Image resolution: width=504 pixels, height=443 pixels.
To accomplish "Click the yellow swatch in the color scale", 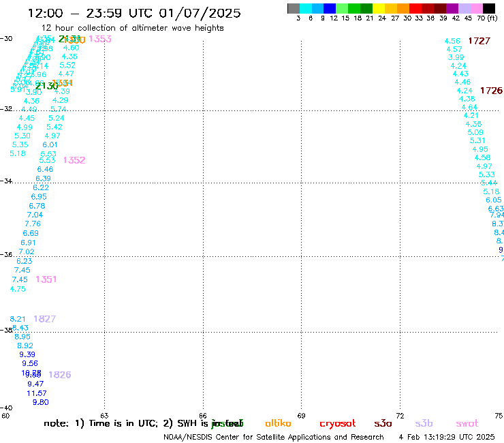I will coord(379,8).
